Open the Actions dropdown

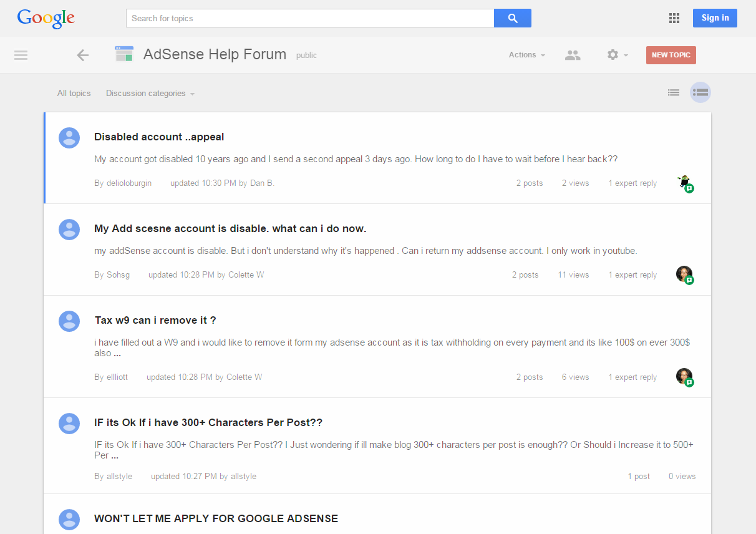(x=526, y=55)
